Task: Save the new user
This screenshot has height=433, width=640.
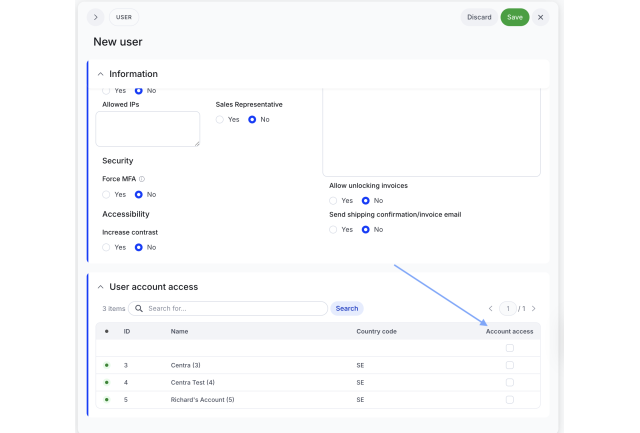Action: point(515,17)
